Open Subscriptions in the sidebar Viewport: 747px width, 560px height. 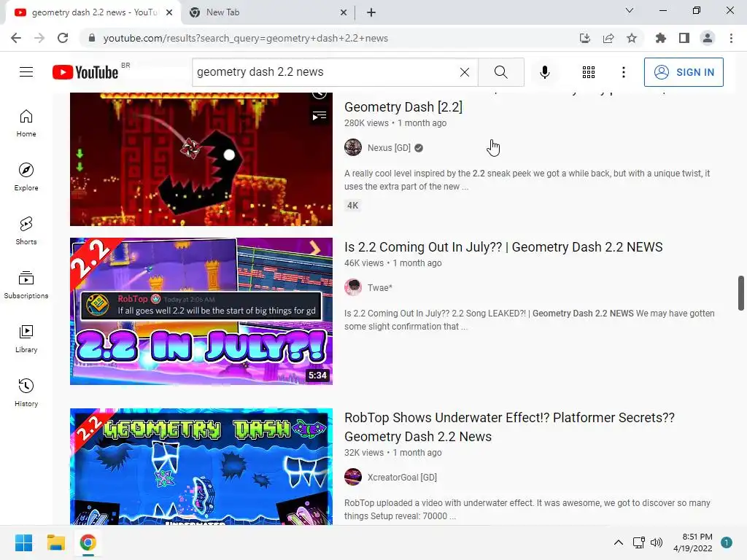pos(26,285)
